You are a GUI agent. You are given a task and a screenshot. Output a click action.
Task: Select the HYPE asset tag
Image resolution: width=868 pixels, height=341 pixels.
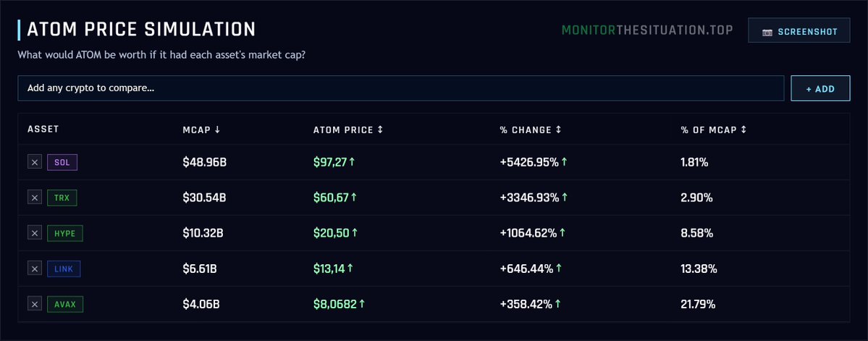coord(64,233)
